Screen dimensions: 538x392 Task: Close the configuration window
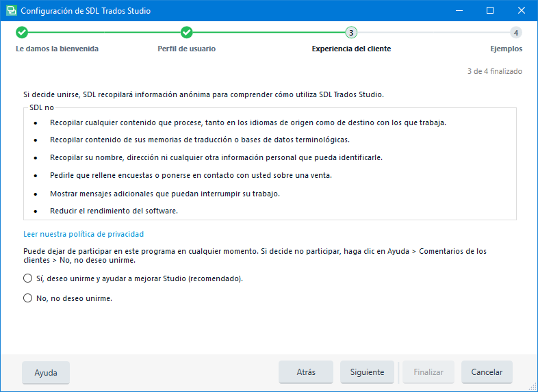(x=522, y=11)
